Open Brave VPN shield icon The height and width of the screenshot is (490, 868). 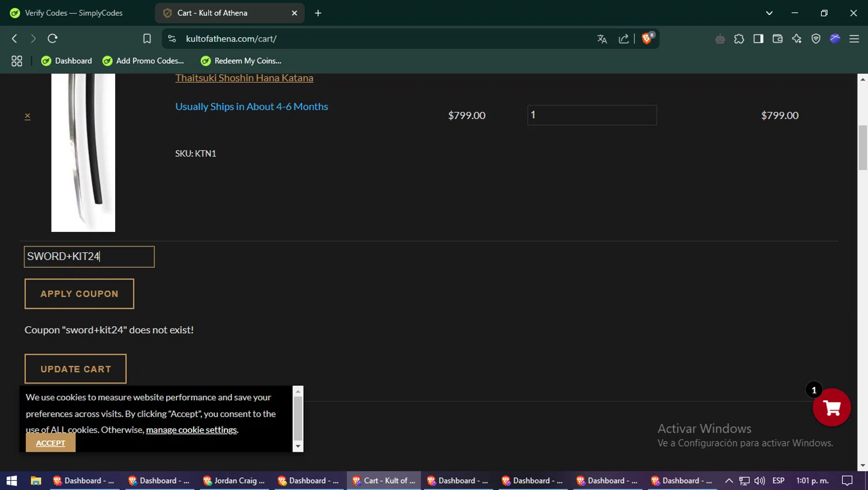(x=816, y=39)
